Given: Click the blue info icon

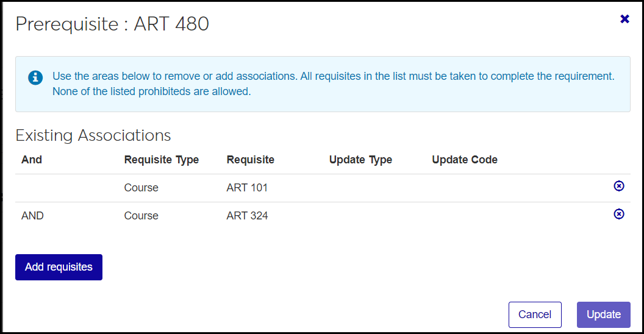Looking at the screenshot, I should pyautogui.click(x=35, y=77).
